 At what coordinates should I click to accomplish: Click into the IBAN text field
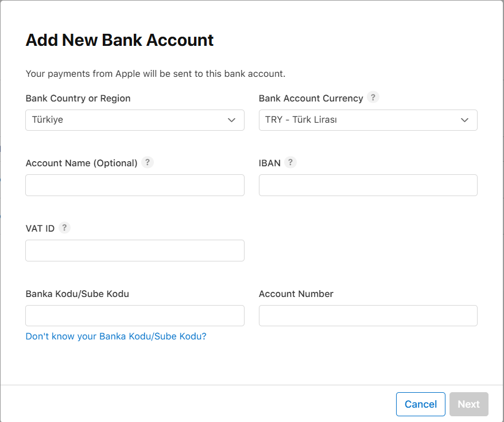[368, 185]
